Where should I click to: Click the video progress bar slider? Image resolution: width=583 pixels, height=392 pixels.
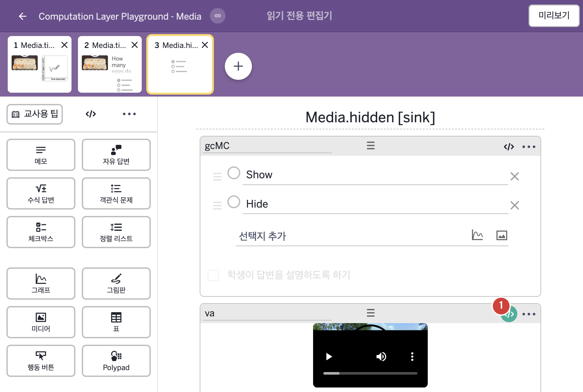click(x=370, y=373)
